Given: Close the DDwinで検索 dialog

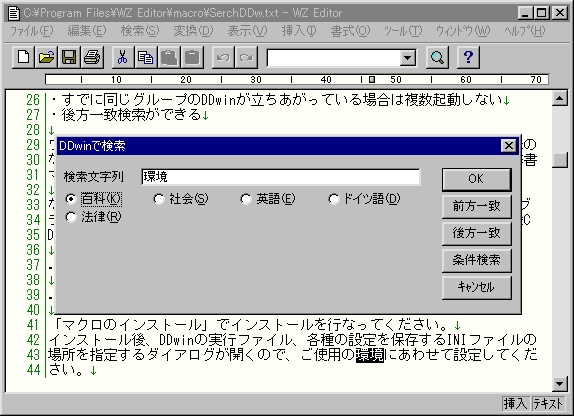Looking at the screenshot, I should pyautogui.click(x=508, y=146).
